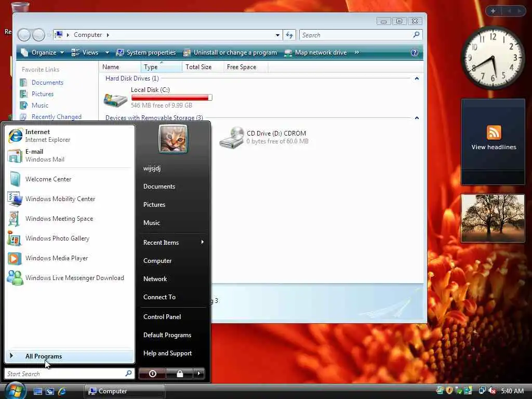532x399 pixels.
Task: Open Computer from Start menu
Action: pos(157,261)
